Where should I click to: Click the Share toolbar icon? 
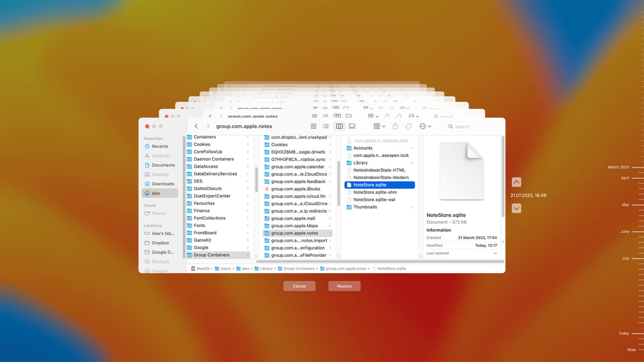[x=395, y=126]
